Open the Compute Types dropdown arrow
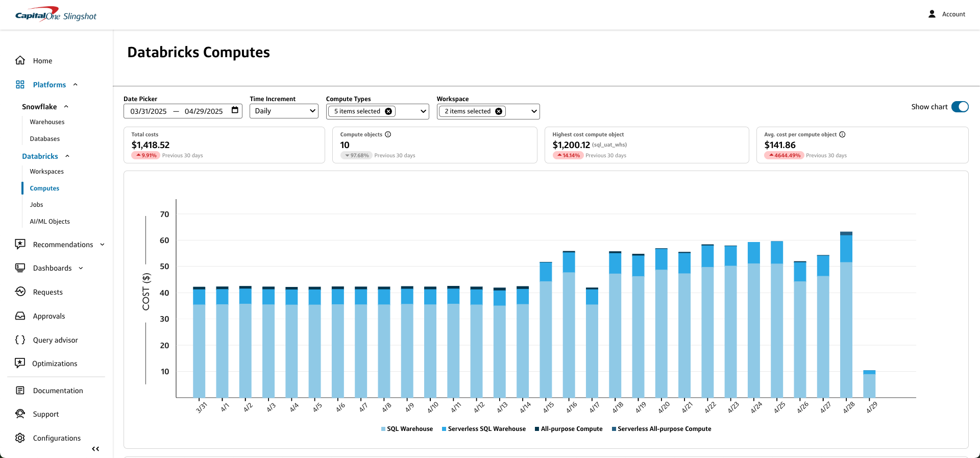The image size is (980, 458). tap(423, 111)
